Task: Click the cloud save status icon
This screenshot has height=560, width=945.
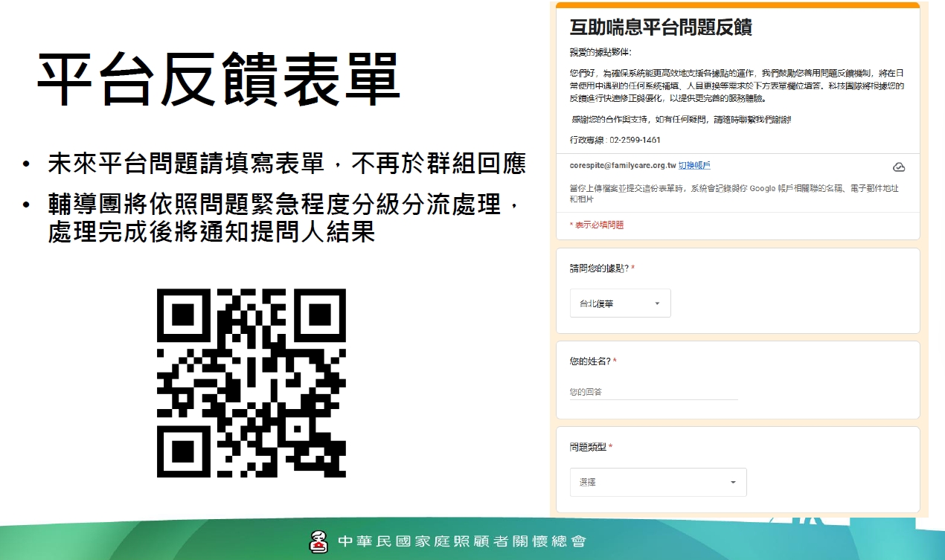Action: pos(899,167)
